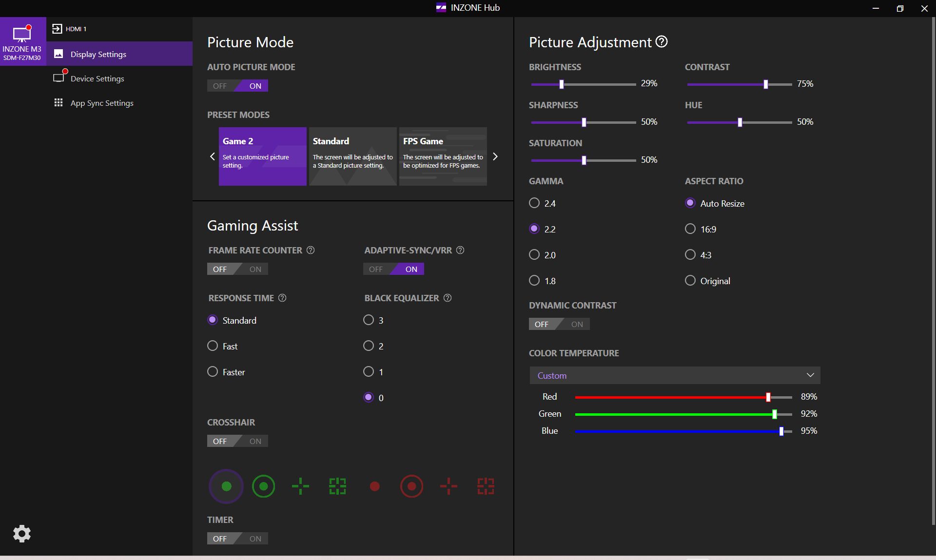This screenshot has height=560, width=936.
Task: Click the INZONE Hub logo in title bar
Action: coord(441,7)
